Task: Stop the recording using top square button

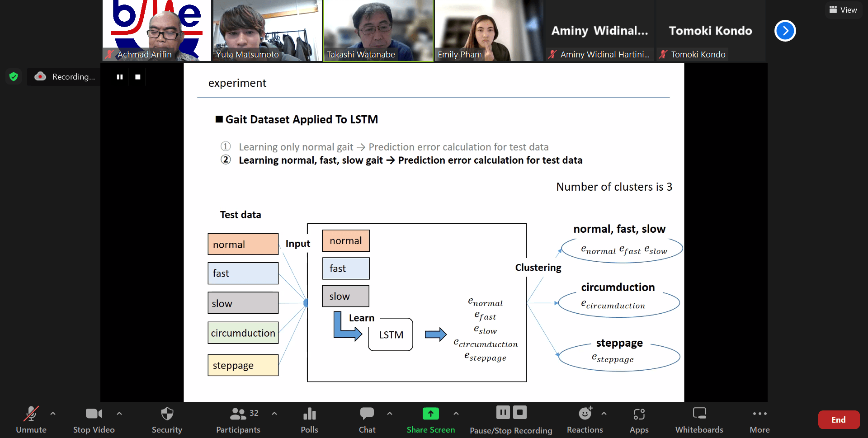Action: (x=138, y=77)
